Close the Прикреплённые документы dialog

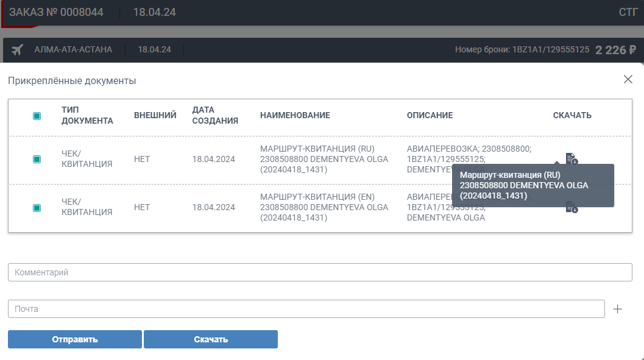(628, 80)
